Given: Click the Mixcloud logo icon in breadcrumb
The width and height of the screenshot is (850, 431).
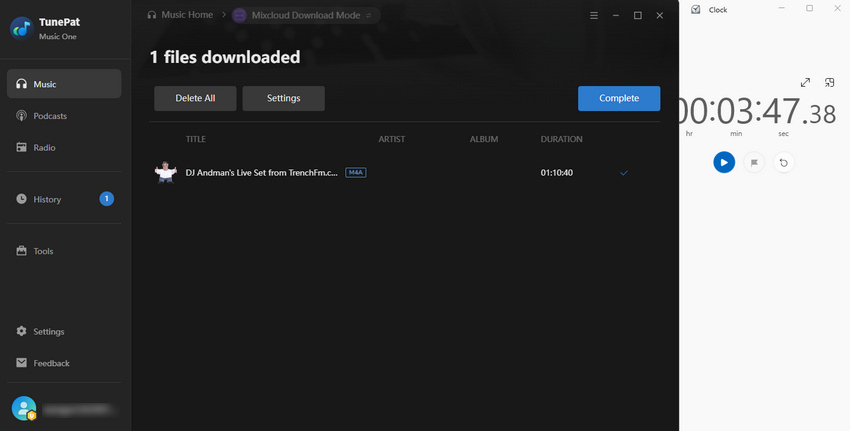Looking at the screenshot, I should 240,15.
